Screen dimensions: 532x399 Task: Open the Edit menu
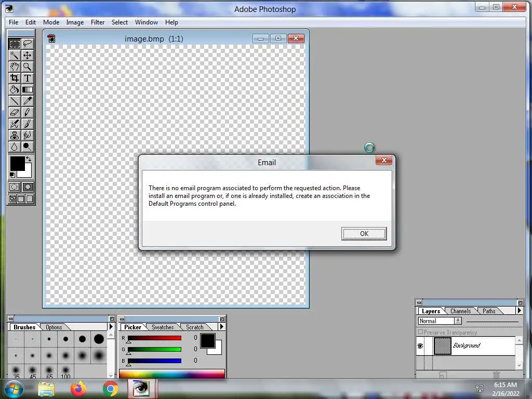tap(31, 22)
